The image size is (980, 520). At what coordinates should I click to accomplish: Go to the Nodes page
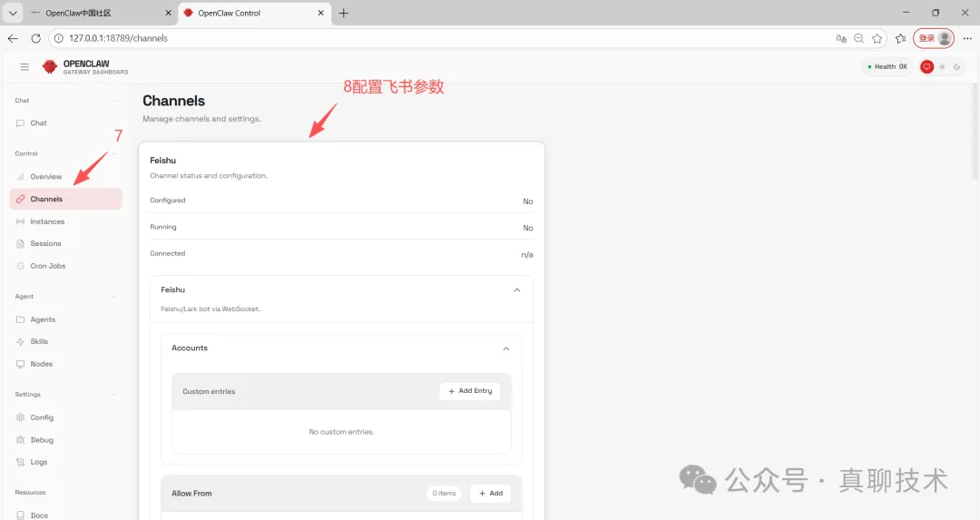point(65,364)
